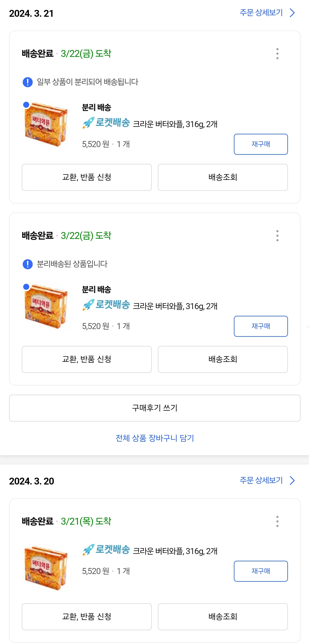Open three-dot menu of 3/21 delivery card
This screenshot has height=644, width=309.
coord(277,521)
